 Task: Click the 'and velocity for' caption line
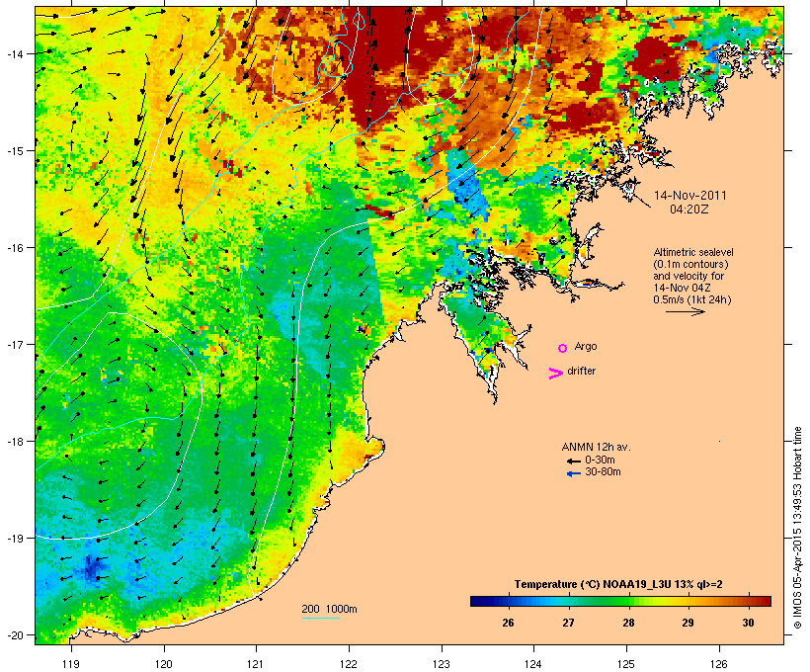coord(688,276)
